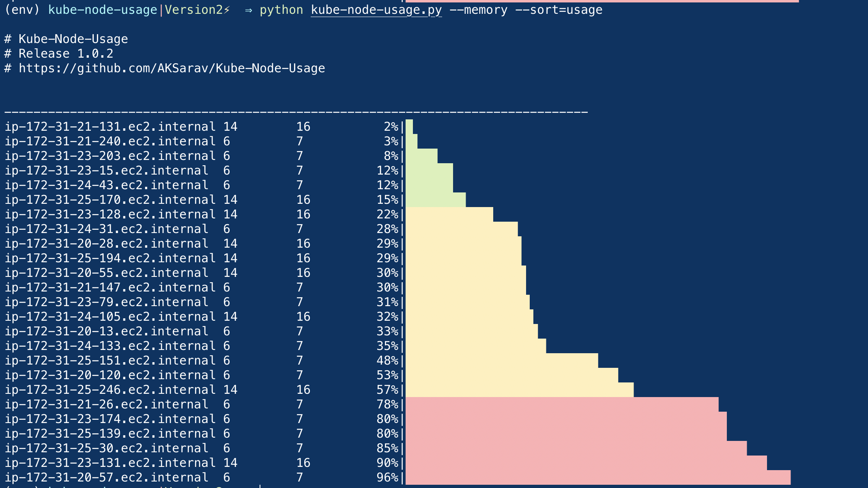868x488 pixels.
Task: Click the yellow 57% usage bar
Action: [x=519, y=390]
